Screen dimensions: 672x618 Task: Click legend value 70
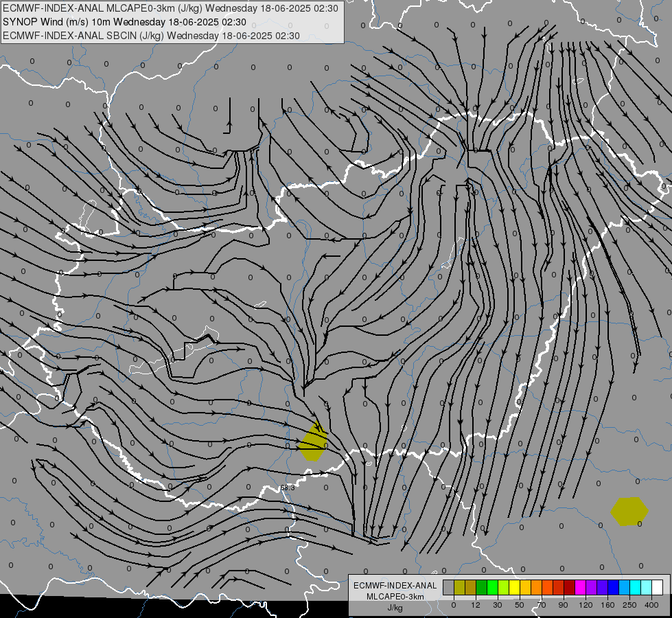(x=542, y=605)
